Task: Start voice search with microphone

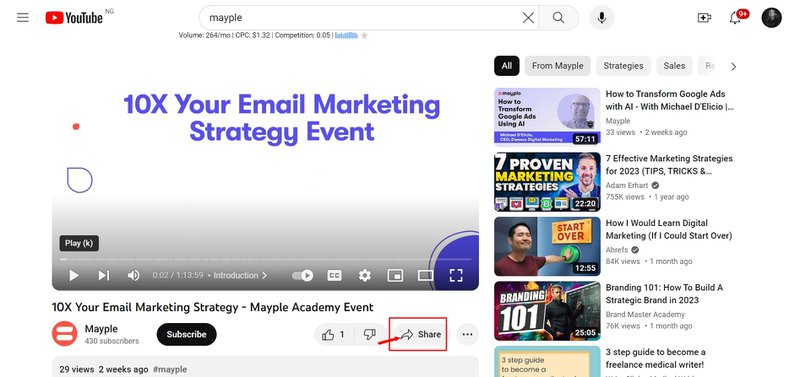Action: coord(602,18)
